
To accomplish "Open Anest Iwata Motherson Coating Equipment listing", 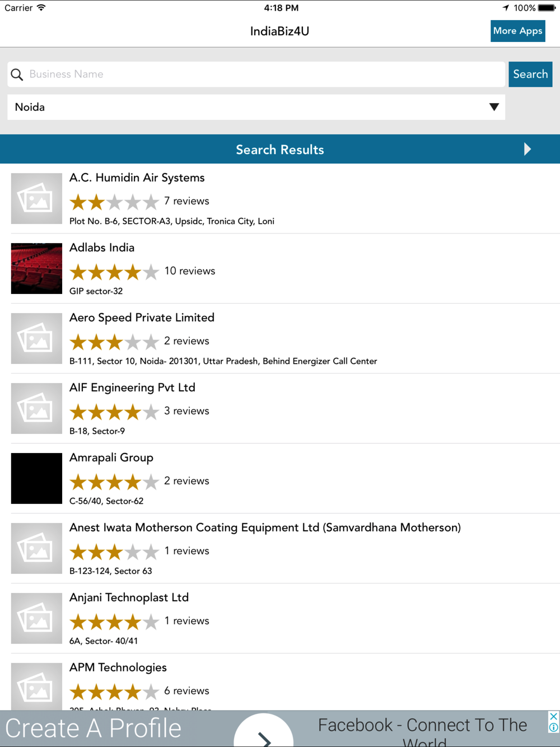I will (280, 549).
